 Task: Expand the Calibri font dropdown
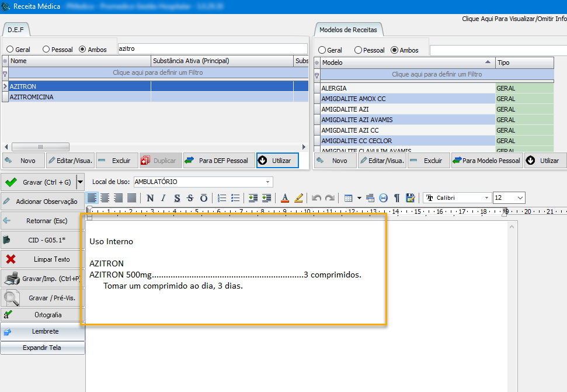[x=486, y=198]
